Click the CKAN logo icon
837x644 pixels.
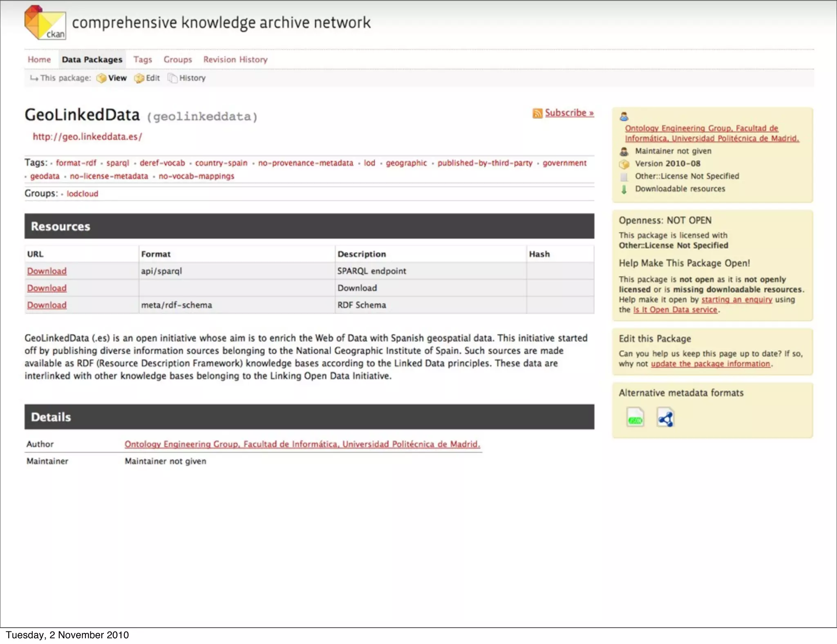click(45, 22)
